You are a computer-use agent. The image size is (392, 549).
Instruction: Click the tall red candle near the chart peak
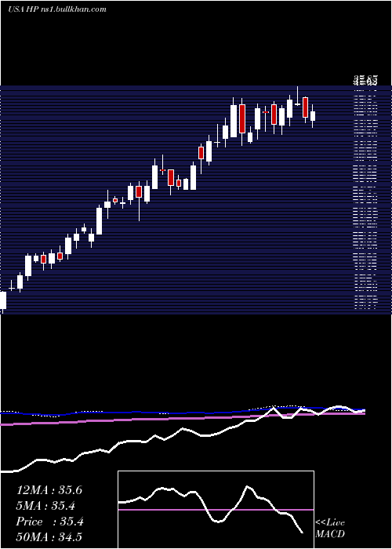tap(241, 118)
